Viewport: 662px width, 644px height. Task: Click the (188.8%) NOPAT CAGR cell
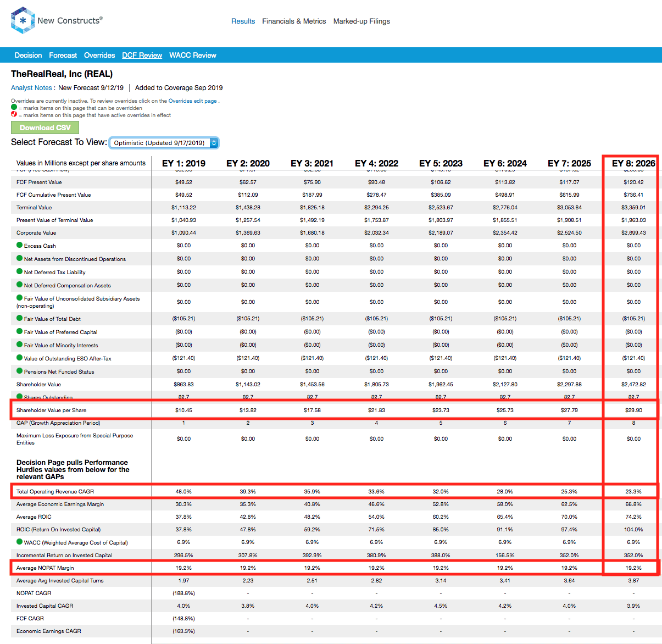point(183,593)
